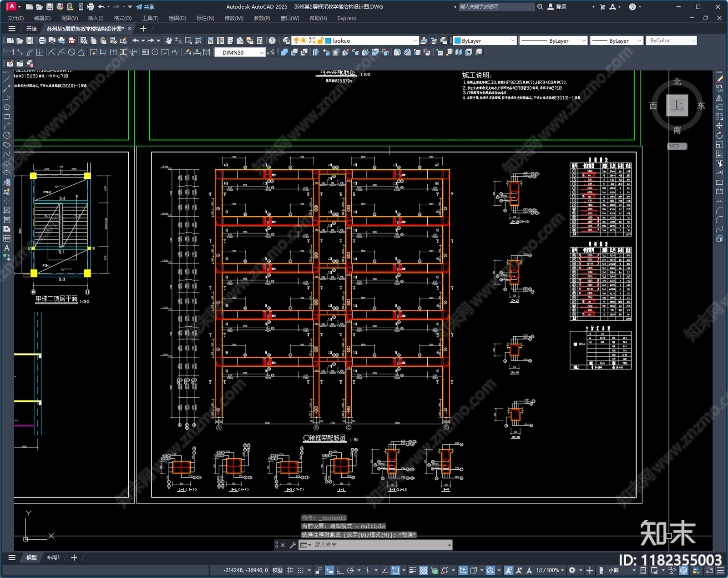Click the Undo arrow in quick access toolbar
The image size is (728, 578).
(101, 7)
